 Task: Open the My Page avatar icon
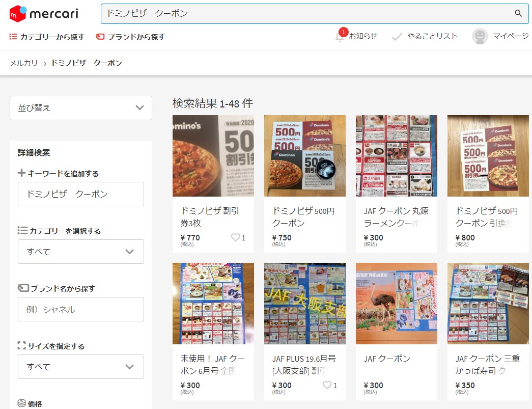pos(480,36)
